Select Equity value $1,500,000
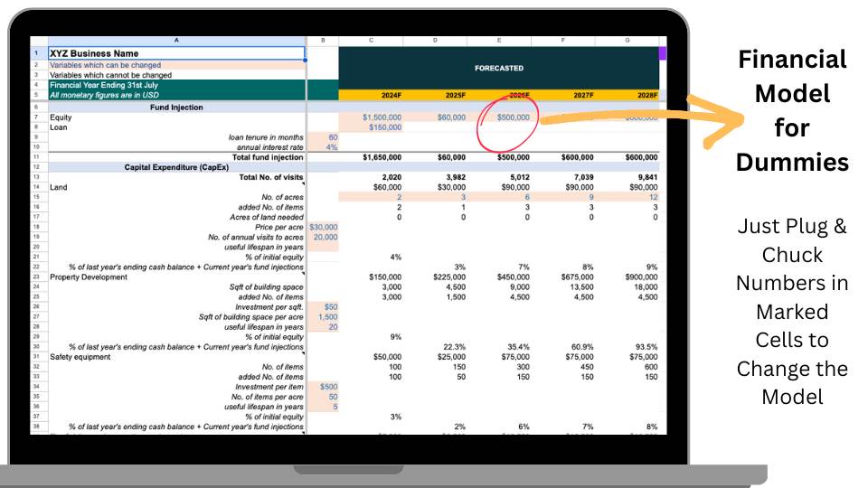This screenshot has height=488, width=868. [382, 117]
